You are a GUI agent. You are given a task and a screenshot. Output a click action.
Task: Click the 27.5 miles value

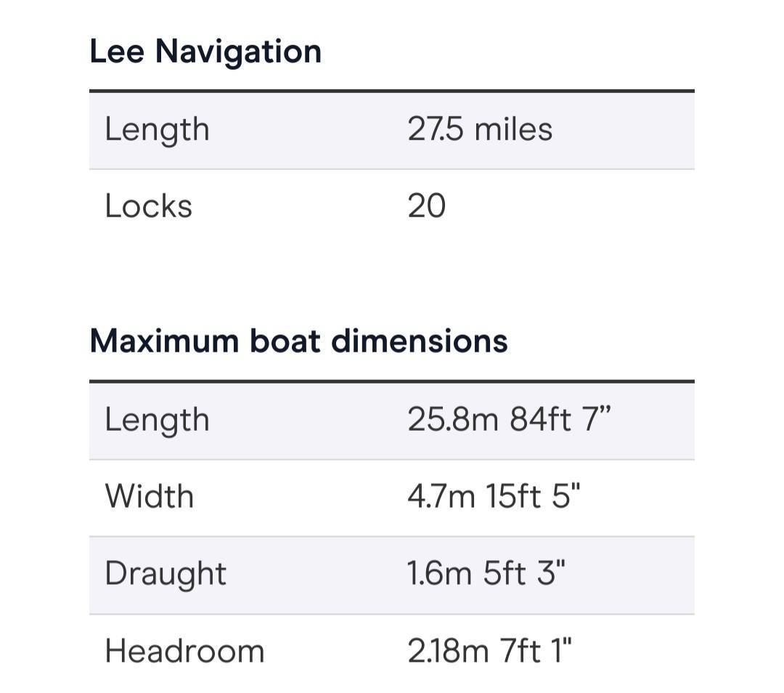(480, 129)
